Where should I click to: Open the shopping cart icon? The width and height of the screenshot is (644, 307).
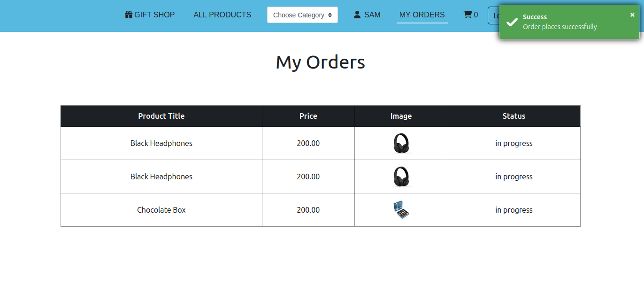[x=468, y=15]
